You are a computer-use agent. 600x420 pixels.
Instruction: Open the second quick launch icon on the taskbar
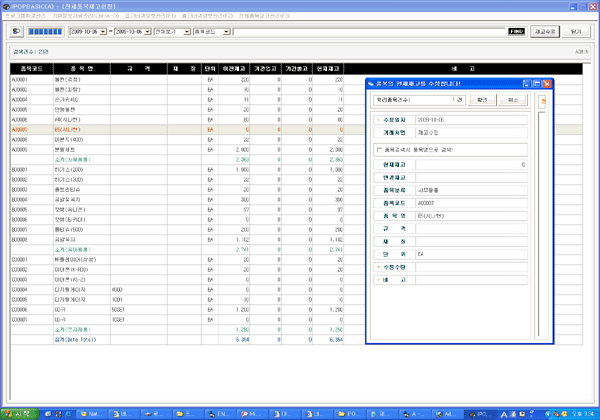tap(58, 414)
